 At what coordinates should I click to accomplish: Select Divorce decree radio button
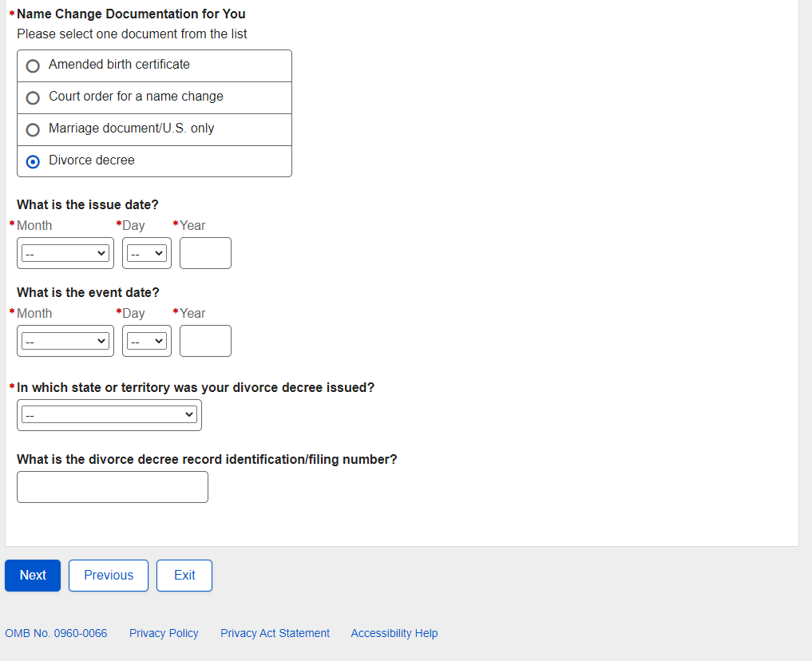click(33, 162)
